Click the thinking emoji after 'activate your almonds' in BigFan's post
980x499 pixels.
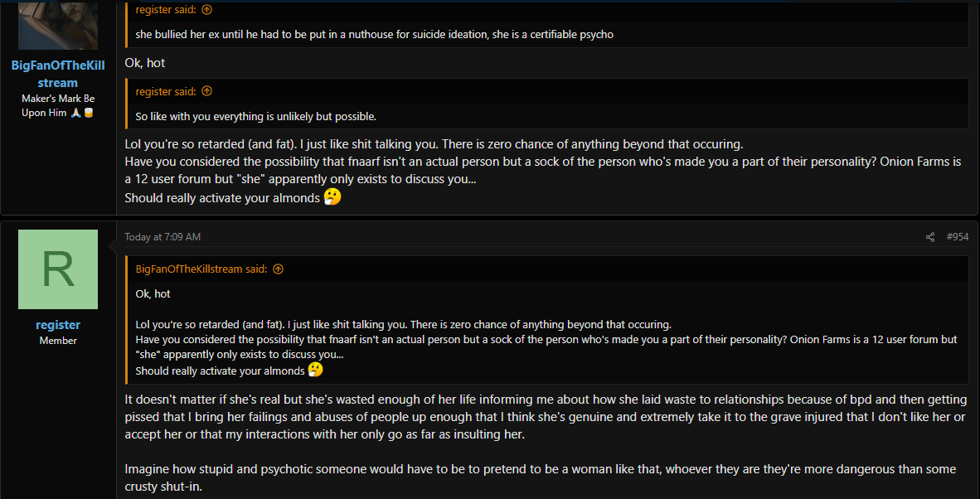point(333,197)
